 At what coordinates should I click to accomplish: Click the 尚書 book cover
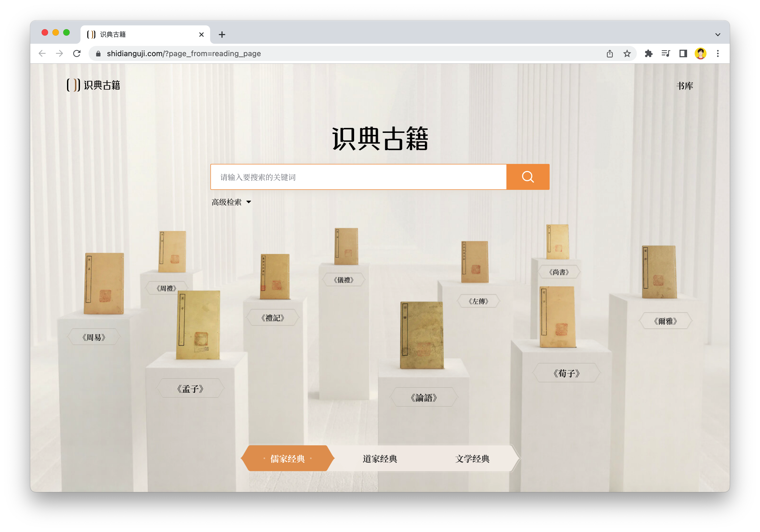[x=558, y=242]
